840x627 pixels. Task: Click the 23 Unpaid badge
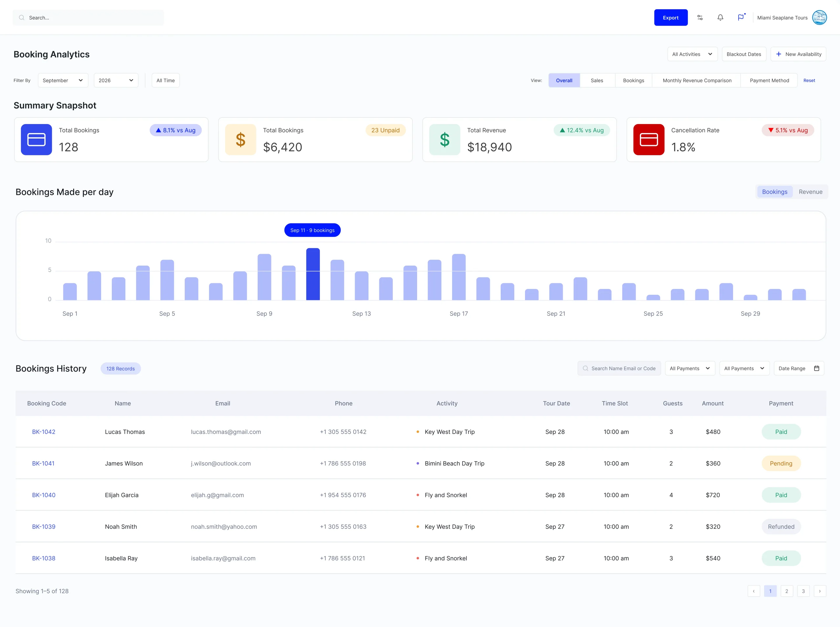pyautogui.click(x=385, y=130)
